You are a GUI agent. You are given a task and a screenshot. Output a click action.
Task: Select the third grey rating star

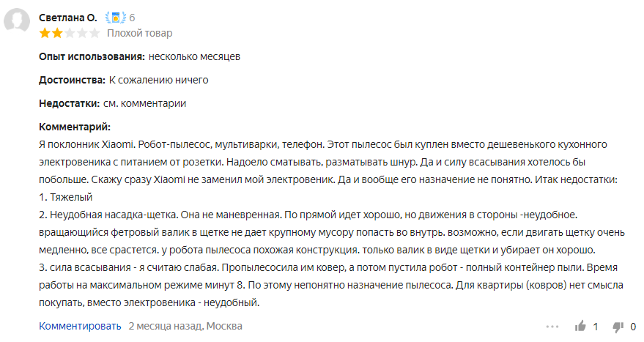click(70, 33)
